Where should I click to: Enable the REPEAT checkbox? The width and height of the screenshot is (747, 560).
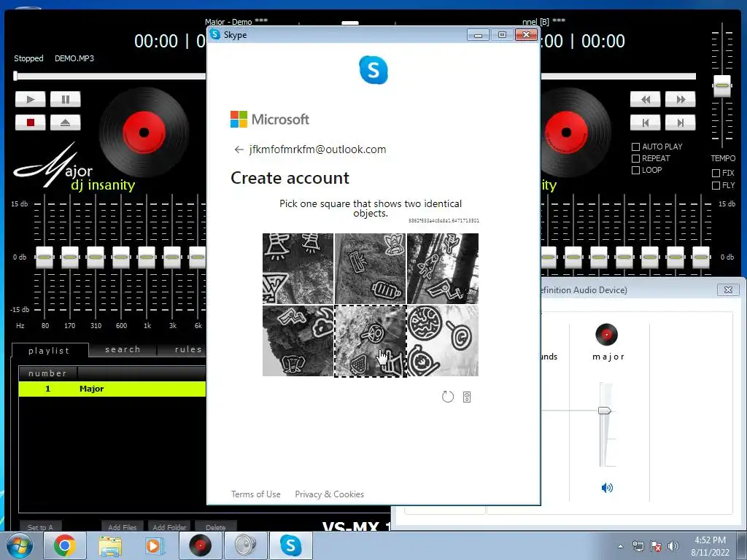click(635, 158)
